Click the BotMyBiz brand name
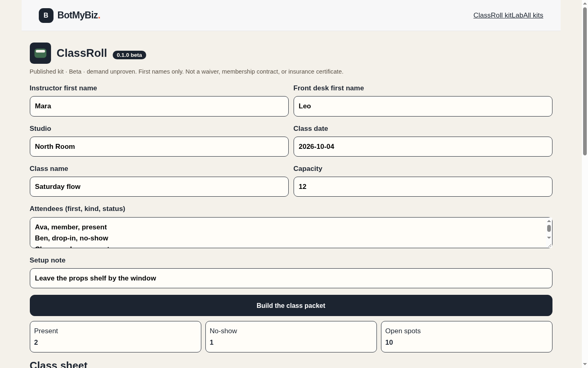This screenshot has height=368, width=588. tap(79, 15)
